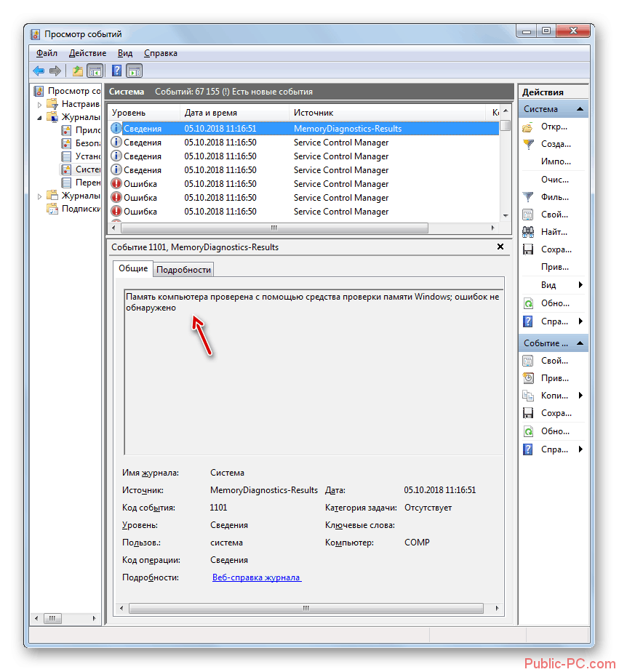Click the up-one-level folder toolbar icon

coord(77,71)
